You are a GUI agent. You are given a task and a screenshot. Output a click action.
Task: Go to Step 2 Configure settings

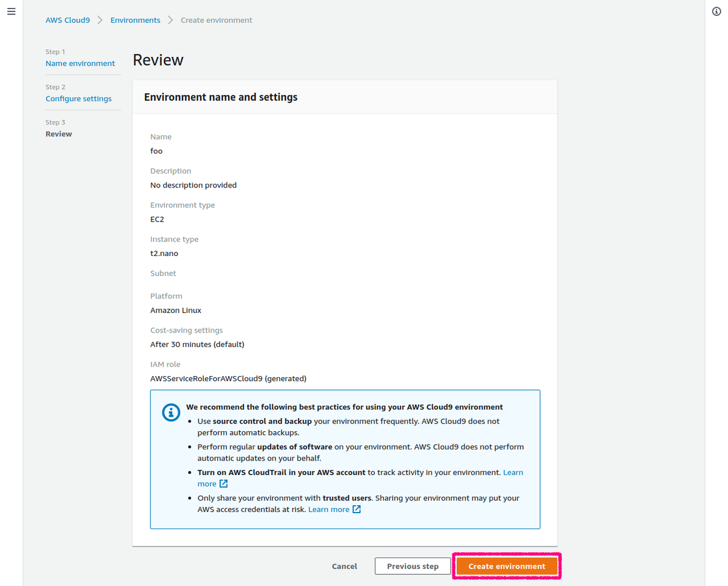tap(78, 98)
